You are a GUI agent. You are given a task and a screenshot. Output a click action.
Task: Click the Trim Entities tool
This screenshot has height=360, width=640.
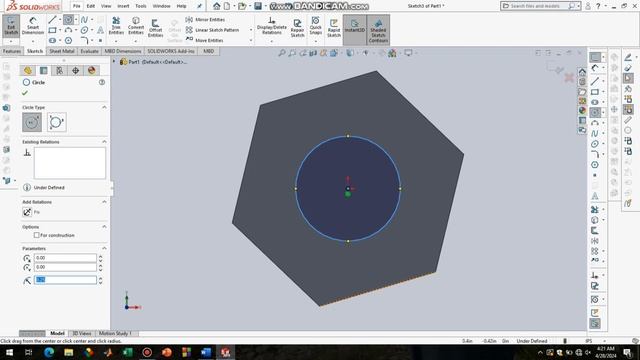(116, 26)
